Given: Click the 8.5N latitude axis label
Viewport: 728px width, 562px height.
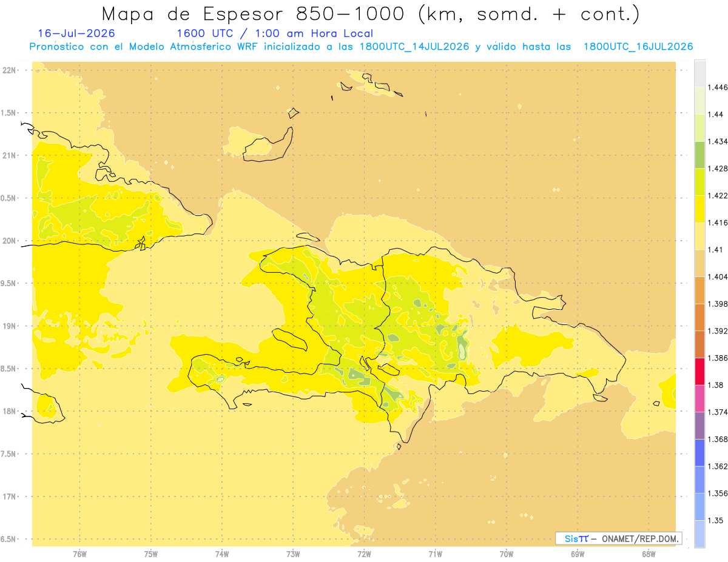Looking at the screenshot, I should click(x=9, y=369).
